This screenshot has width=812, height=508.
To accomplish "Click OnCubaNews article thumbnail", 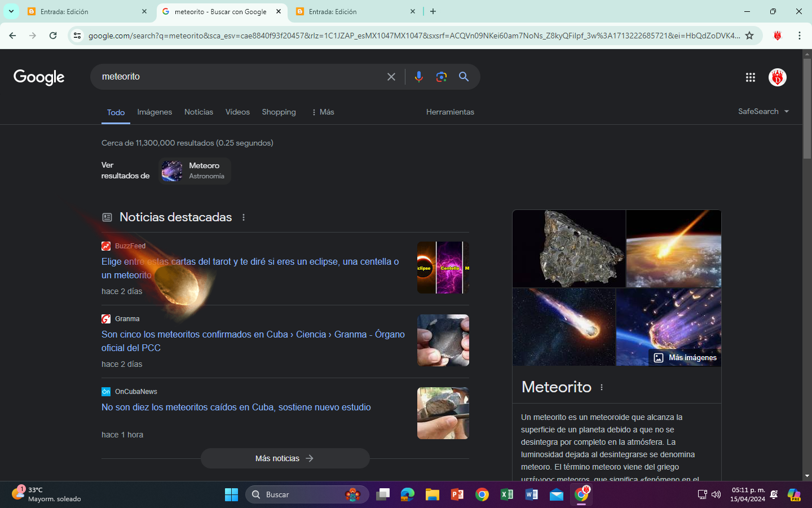I will click(443, 413).
